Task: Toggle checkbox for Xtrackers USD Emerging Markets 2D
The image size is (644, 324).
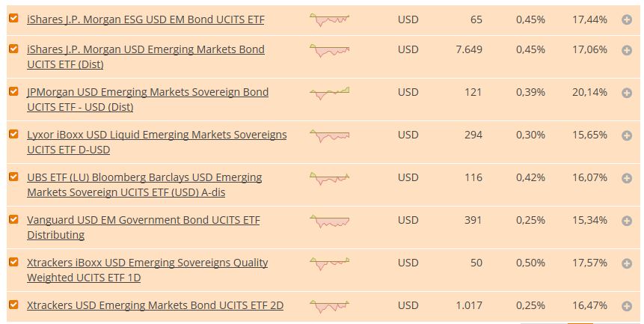Action: pyautogui.click(x=13, y=305)
